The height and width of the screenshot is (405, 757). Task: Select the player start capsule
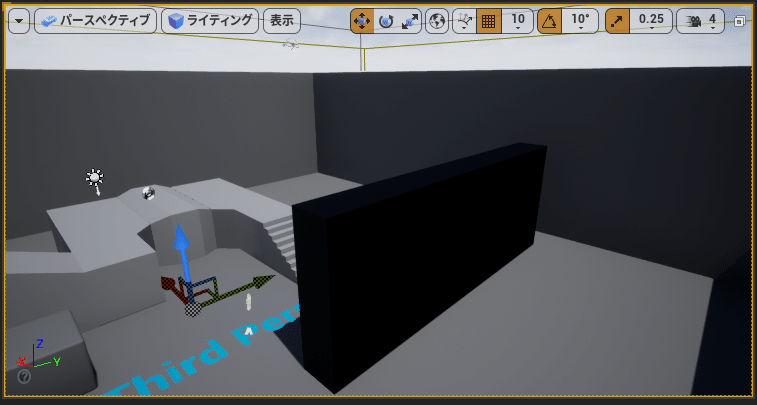(249, 302)
